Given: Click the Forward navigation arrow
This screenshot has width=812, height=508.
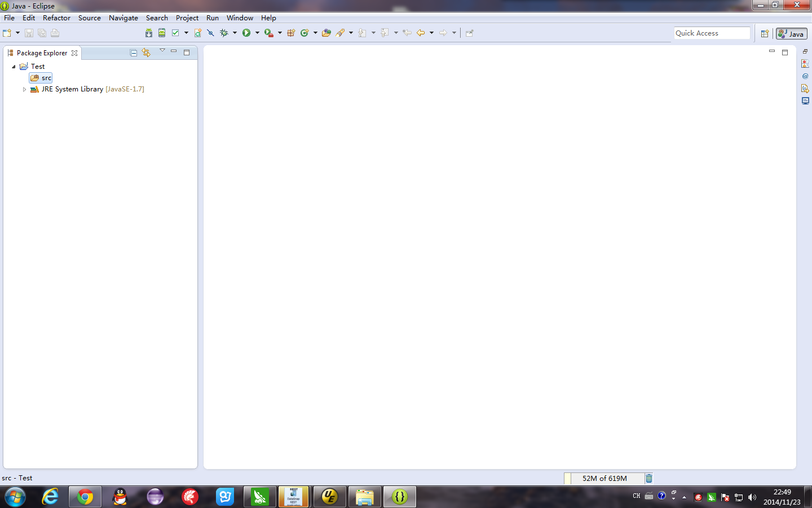Looking at the screenshot, I should 443,33.
